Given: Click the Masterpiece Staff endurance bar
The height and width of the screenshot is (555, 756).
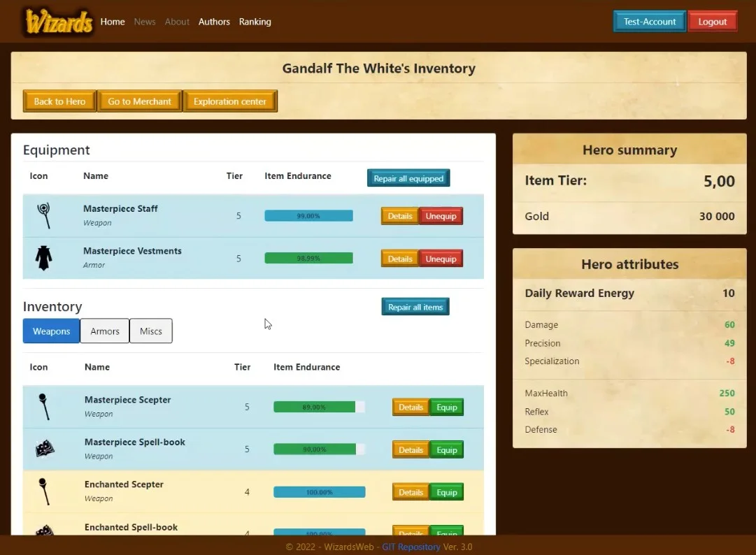Looking at the screenshot, I should (308, 216).
